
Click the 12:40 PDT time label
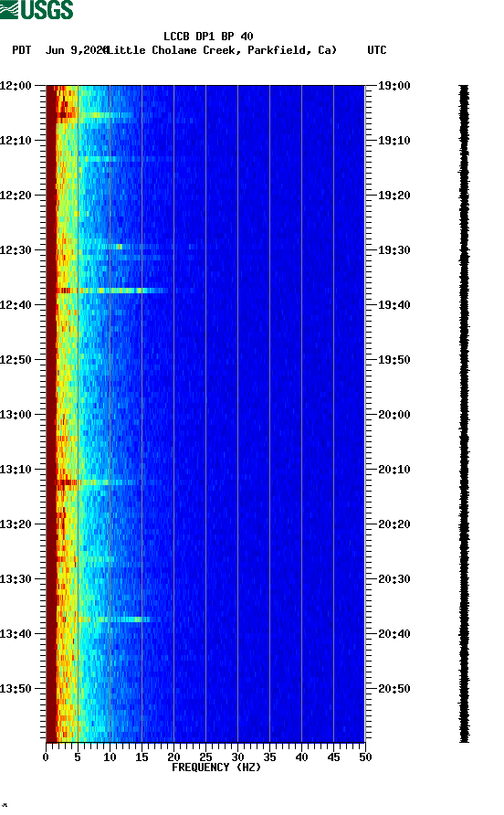[x=16, y=305]
